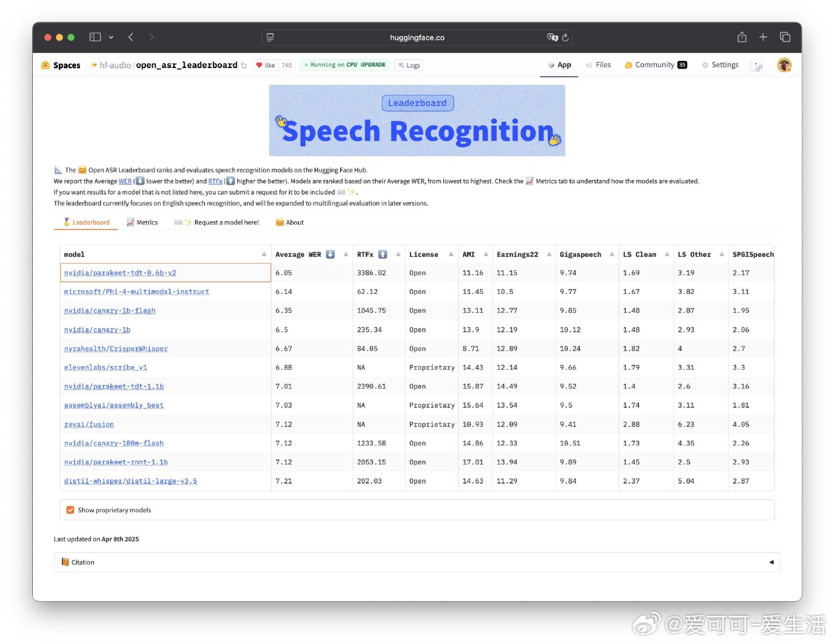
Task: Uncheck the Show proprietary models checkbox
Action: click(x=70, y=510)
